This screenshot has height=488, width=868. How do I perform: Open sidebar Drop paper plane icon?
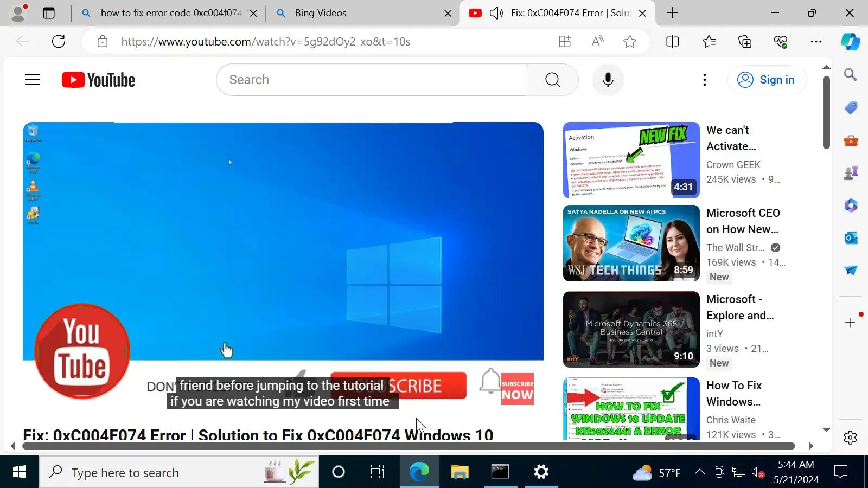tap(850, 270)
